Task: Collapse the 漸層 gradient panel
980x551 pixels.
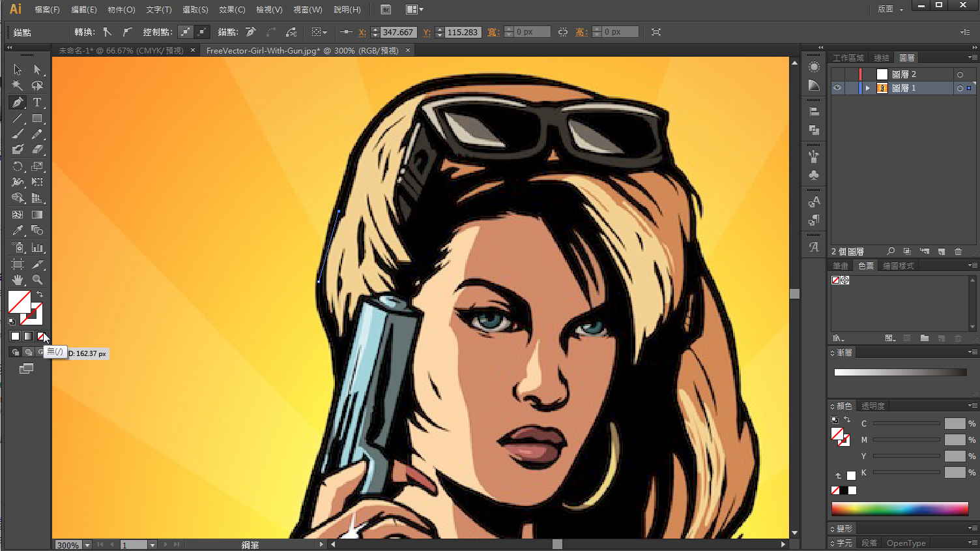Action: (832, 353)
